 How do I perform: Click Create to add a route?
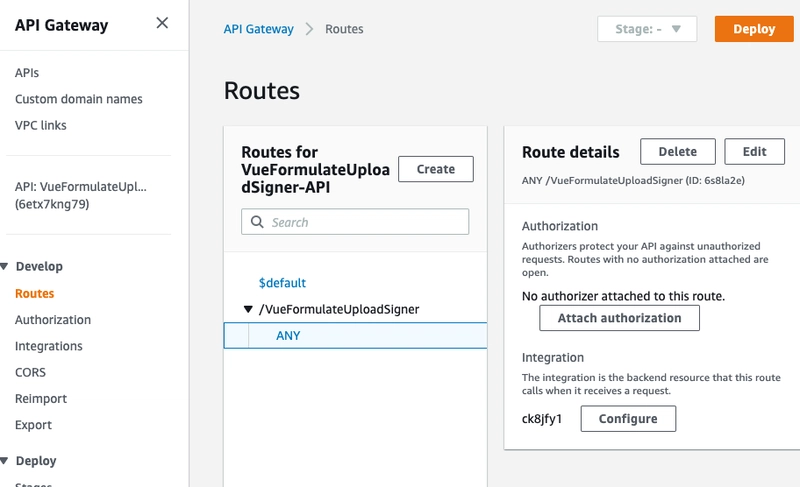pyautogui.click(x=436, y=169)
